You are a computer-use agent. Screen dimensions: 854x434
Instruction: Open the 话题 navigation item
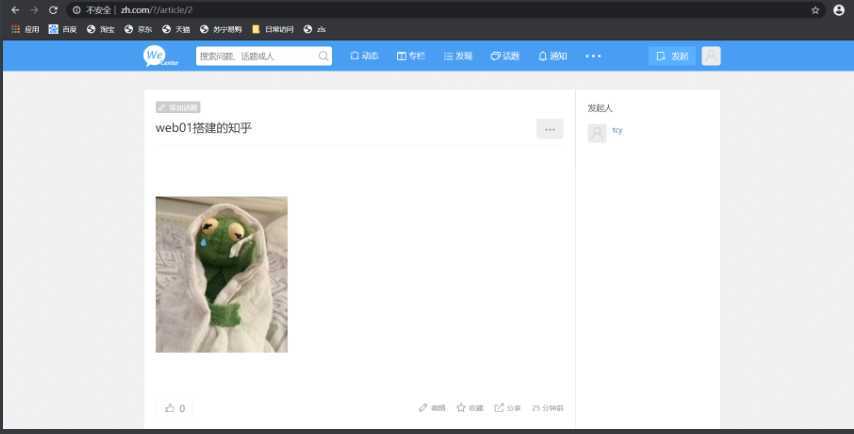point(505,56)
